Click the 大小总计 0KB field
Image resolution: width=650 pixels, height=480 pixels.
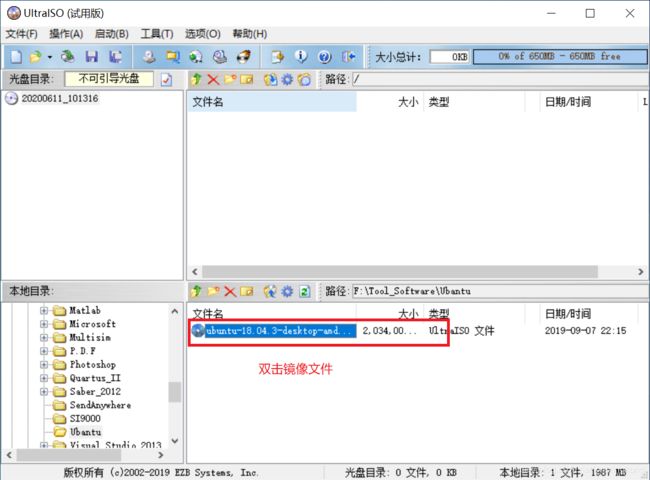[x=450, y=56]
